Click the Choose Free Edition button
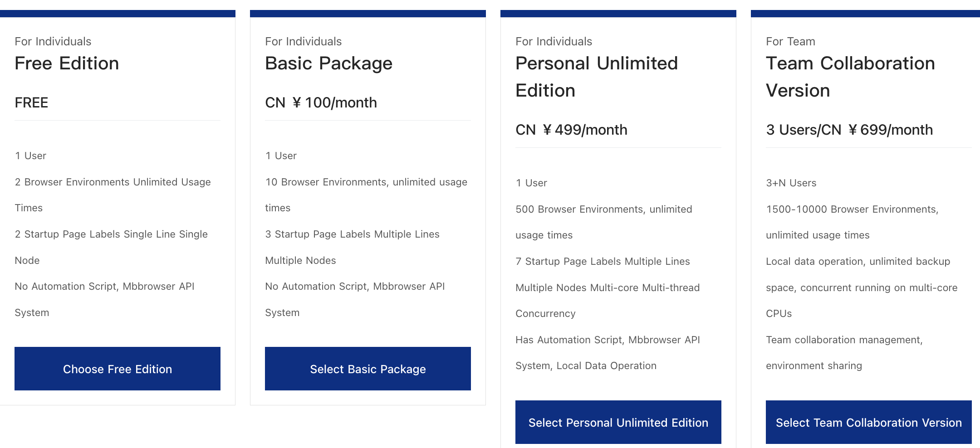 click(118, 369)
